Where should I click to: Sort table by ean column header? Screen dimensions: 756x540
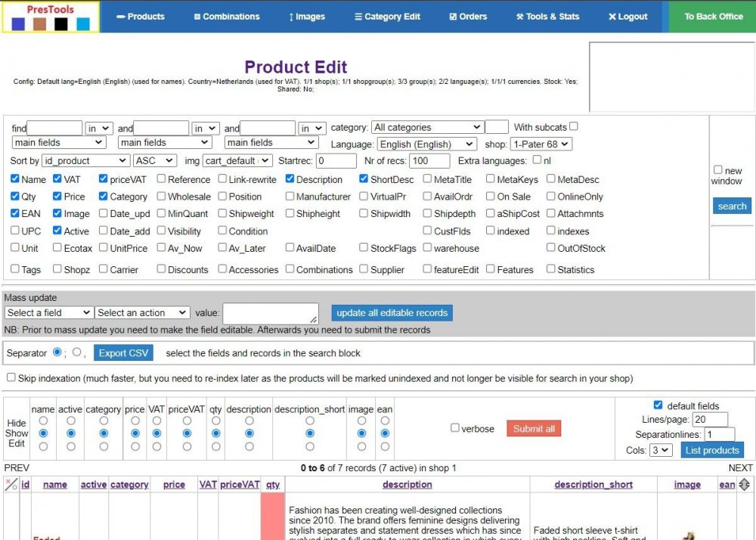[x=727, y=485]
